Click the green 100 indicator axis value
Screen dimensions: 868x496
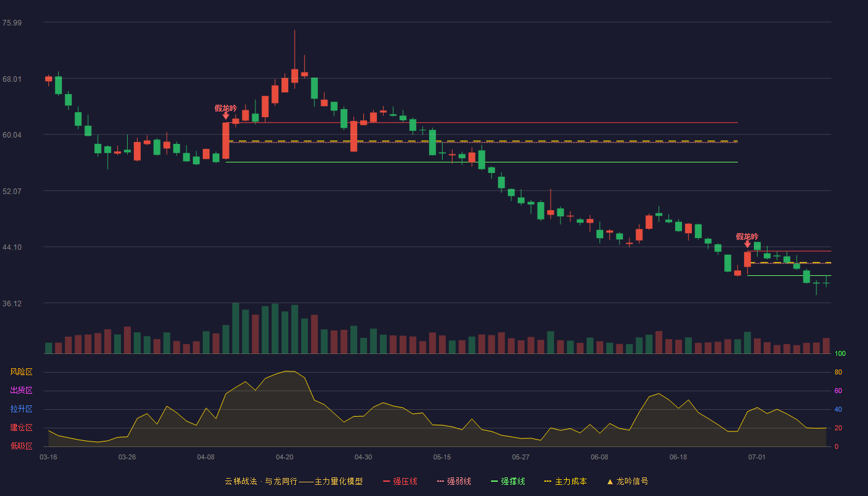tap(840, 354)
